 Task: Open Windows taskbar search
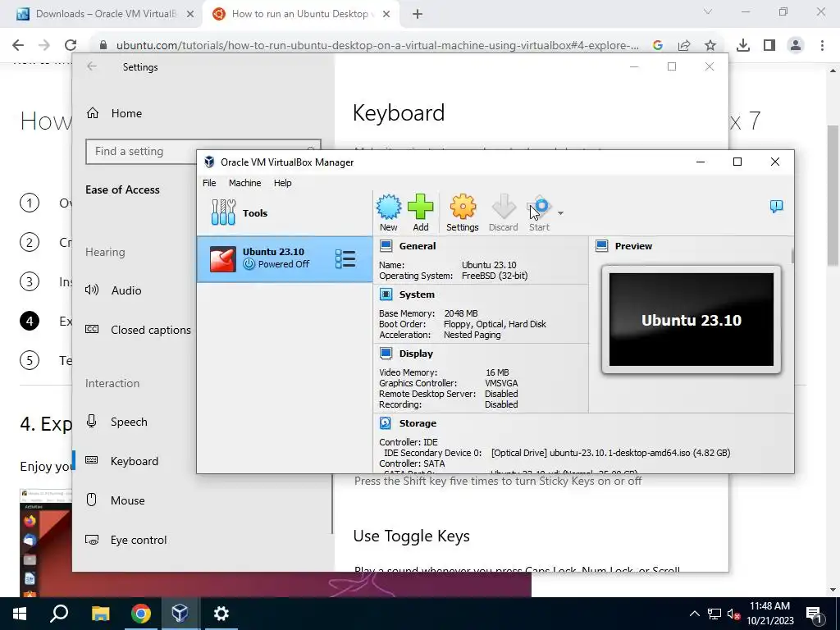59,614
